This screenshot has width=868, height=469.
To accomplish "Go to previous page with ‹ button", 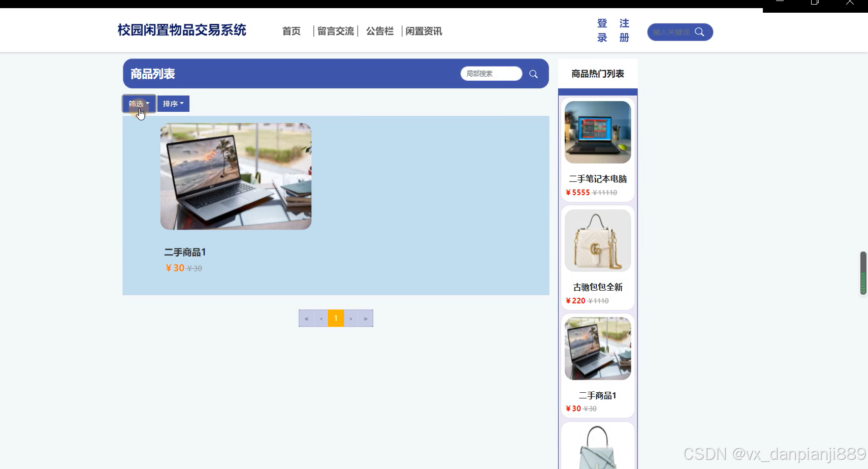I will (321, 319).
